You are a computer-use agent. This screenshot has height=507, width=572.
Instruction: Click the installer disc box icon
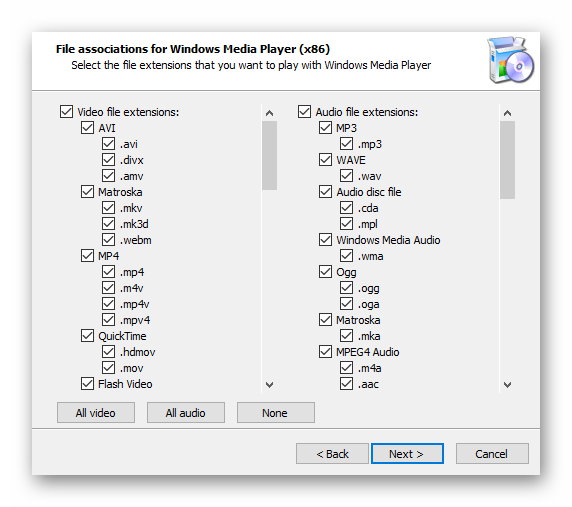click(x=511, y=60)
